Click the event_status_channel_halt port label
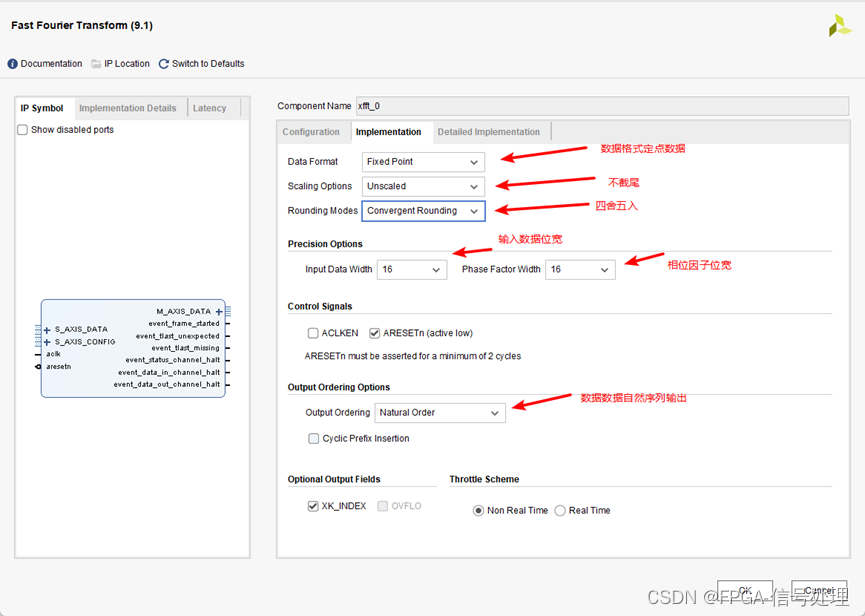This screenshot has width=865, height=616. tap(173, 360)
